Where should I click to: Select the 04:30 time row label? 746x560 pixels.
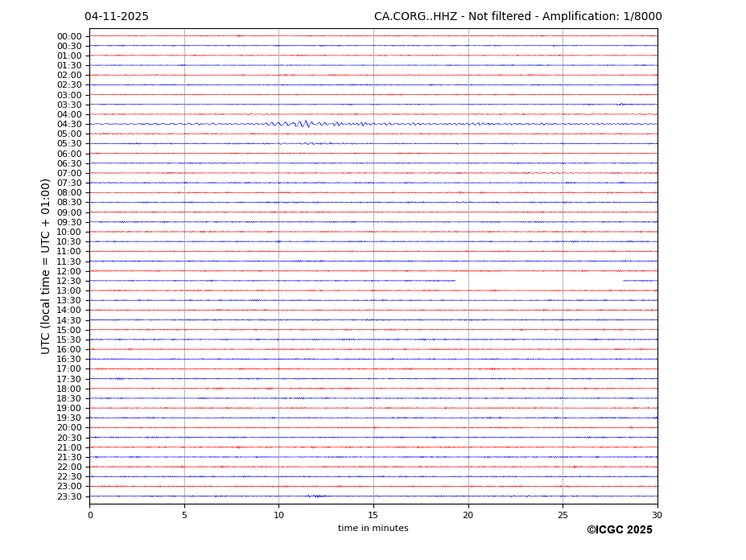[x=68, y=124]
